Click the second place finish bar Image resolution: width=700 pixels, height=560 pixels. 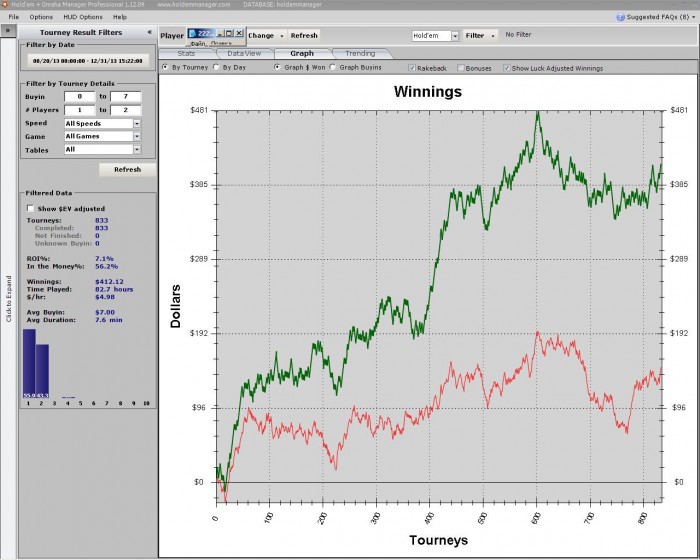pyautogui.click(x=42, y=371)
